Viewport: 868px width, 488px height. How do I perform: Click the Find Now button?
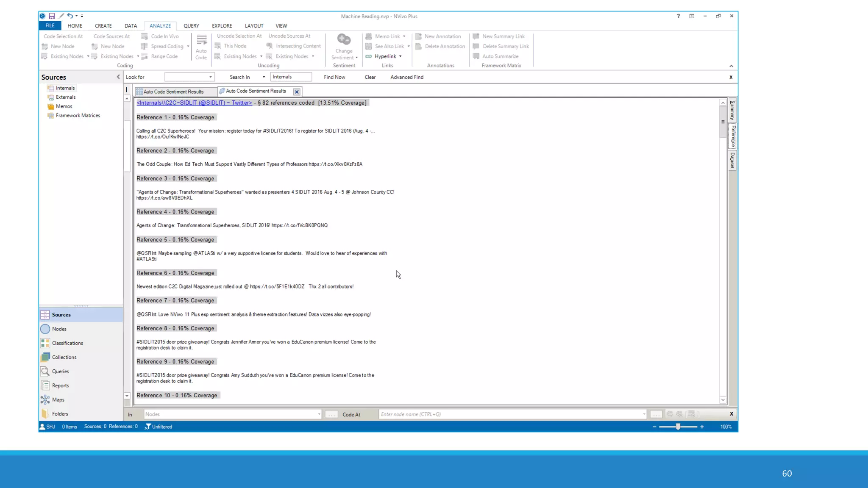(334, 77)
